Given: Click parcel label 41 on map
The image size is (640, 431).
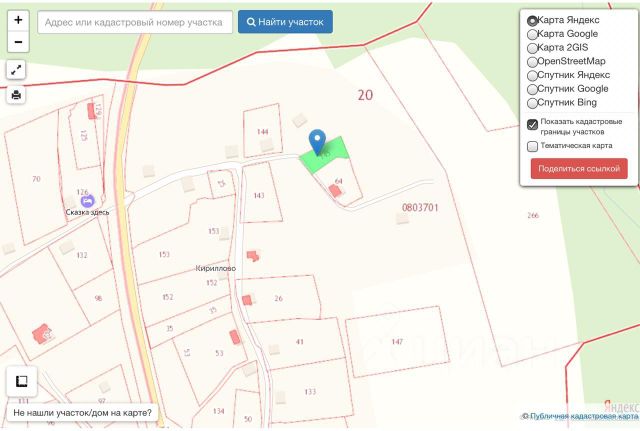Looking at the screenshot, I should click(x=300, y=342).
